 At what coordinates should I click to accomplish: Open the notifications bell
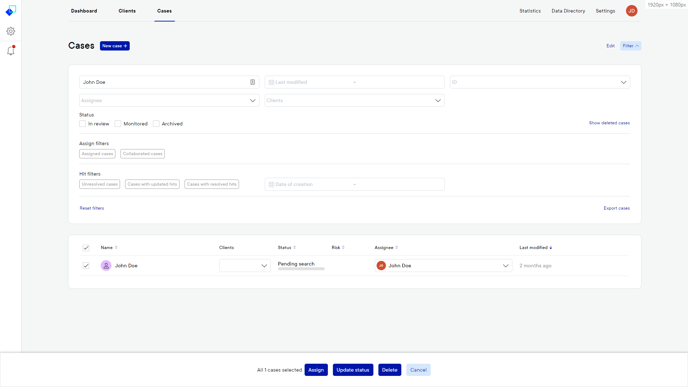[x=11, y=50]
